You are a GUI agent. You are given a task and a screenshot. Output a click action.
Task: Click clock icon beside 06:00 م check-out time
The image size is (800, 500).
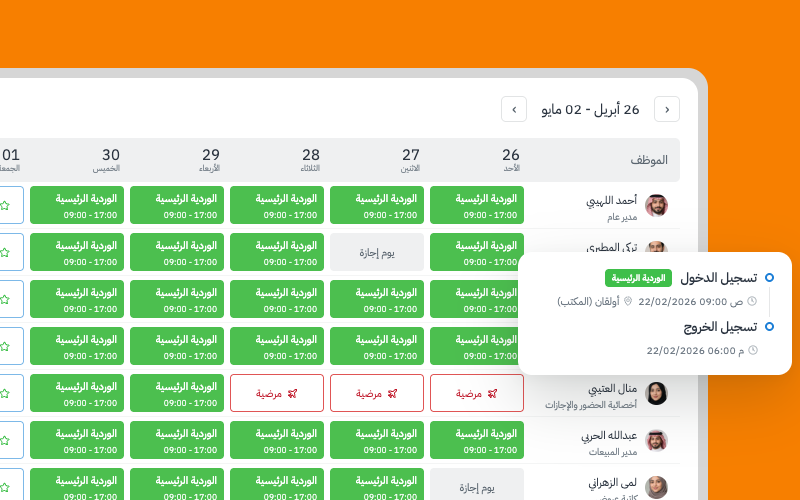(753, 351)
